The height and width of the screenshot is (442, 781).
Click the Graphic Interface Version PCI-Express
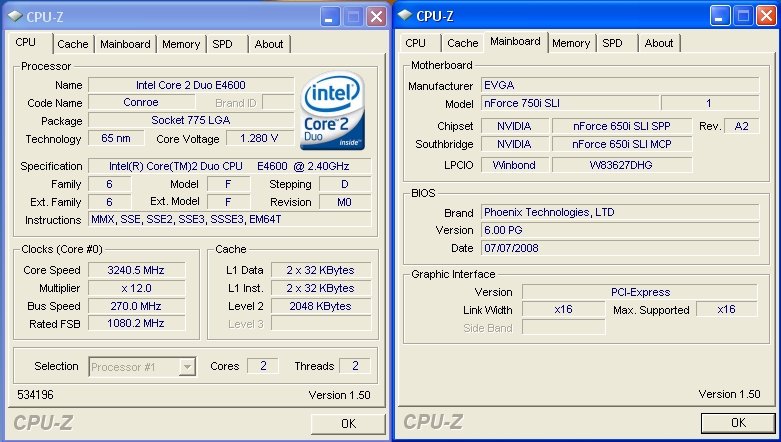[x=640, y=292]
